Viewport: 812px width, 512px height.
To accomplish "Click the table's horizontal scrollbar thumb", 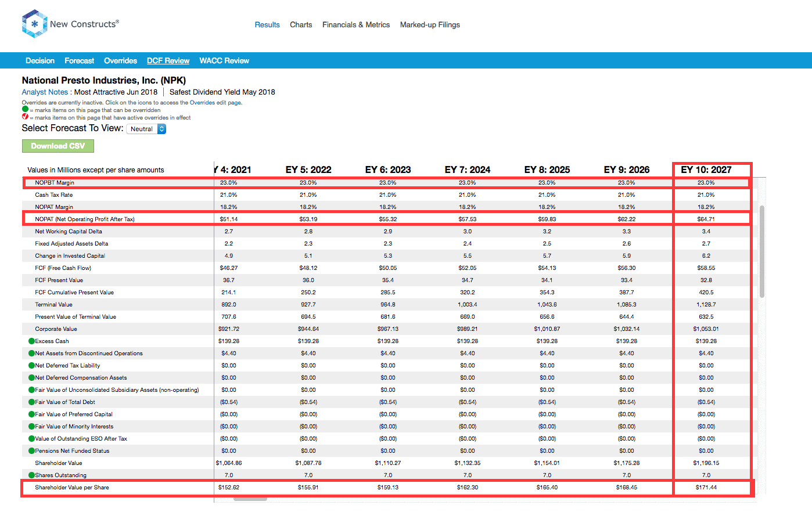I will tap(250, 498).
